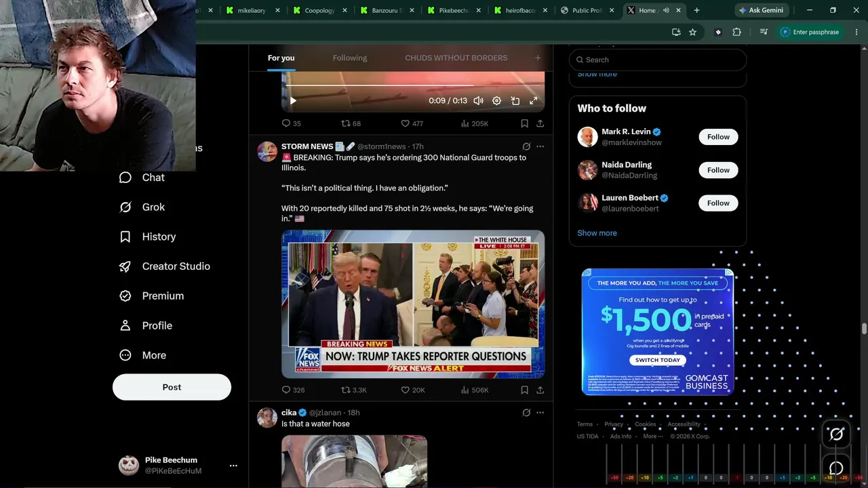Reply to the post with 35 replies
Image resolution: width=868 pixels, height=488 pixels.
pyautogui.click(x=292, y=123)
